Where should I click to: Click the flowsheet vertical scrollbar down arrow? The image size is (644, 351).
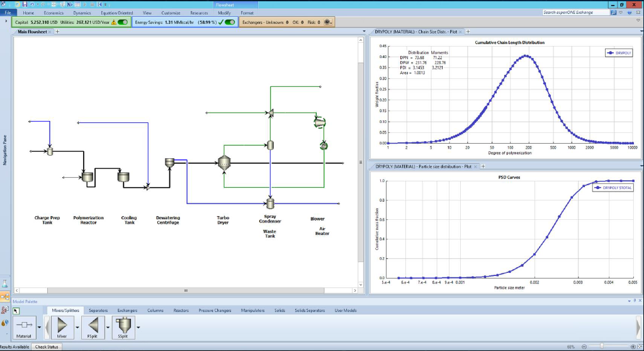[361, 284]
